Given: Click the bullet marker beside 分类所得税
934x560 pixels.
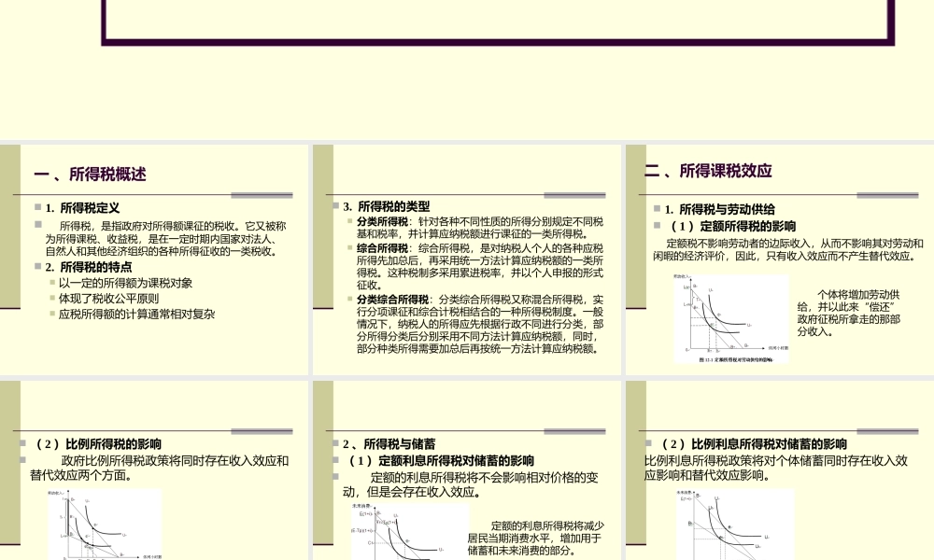Looking at the screenshot, I should (x=348, y=220).
